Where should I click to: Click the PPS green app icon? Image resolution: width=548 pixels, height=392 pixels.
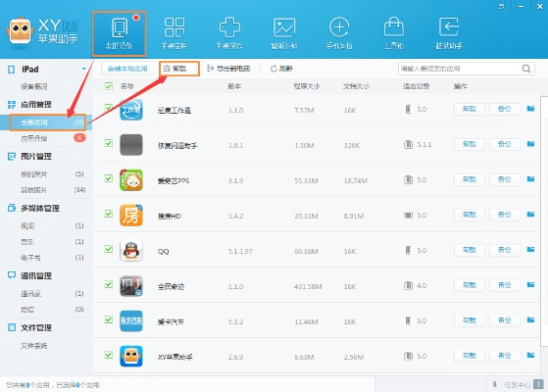click(x=131, y=180)
